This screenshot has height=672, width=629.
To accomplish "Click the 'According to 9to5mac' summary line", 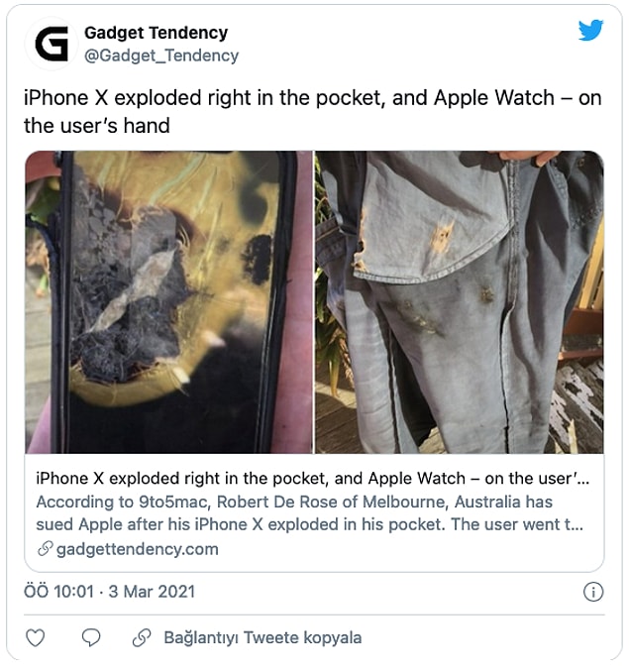I will click(294, 502).
